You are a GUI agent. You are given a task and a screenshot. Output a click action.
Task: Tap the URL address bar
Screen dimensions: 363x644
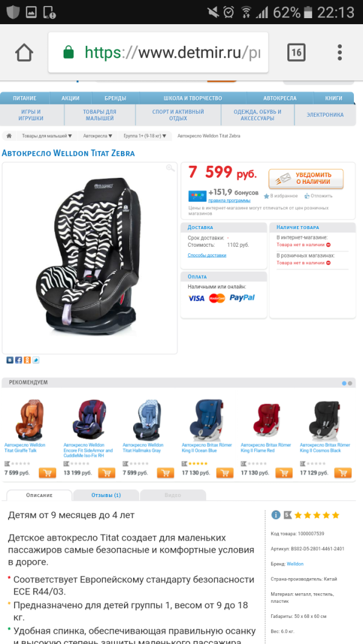pyautogui.click(x=159, y=53)
